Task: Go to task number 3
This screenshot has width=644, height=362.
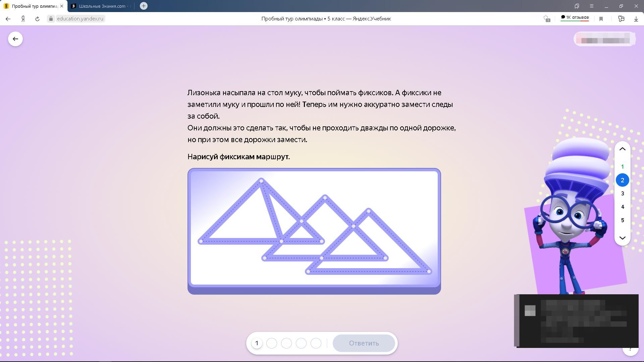Action: [x=623, y=194]
